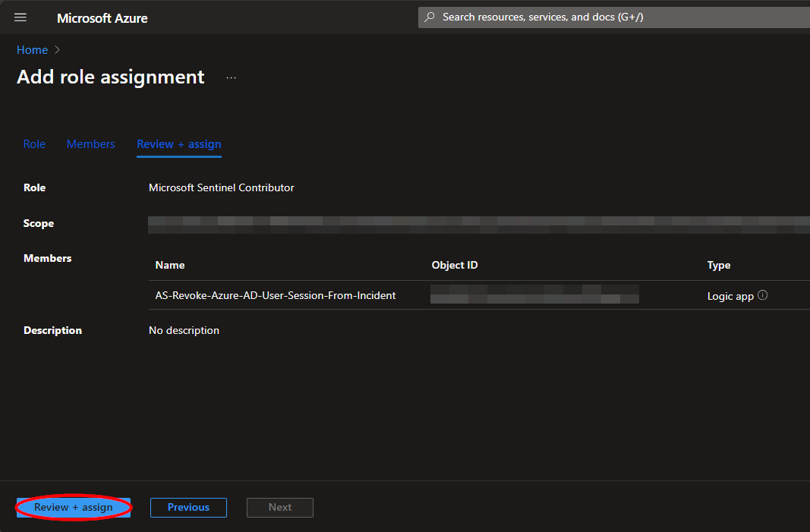Focus the Search resources, services, and docs box
This screenshot has height=532, width=810.
pos(613,17)
